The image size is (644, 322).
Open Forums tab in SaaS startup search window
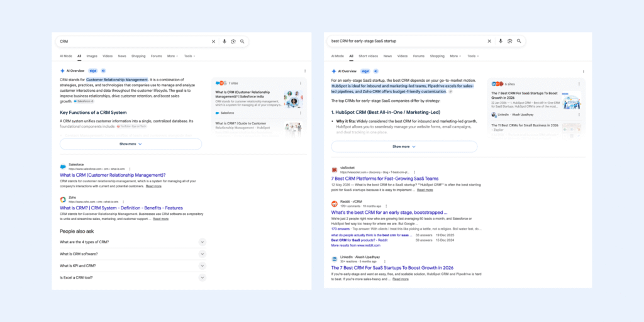point(418,56)
